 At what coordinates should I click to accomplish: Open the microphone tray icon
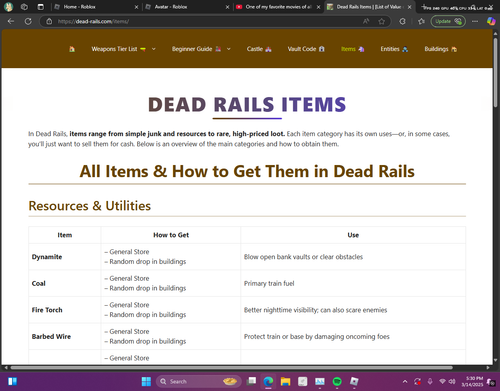click(x=430, y=381)
